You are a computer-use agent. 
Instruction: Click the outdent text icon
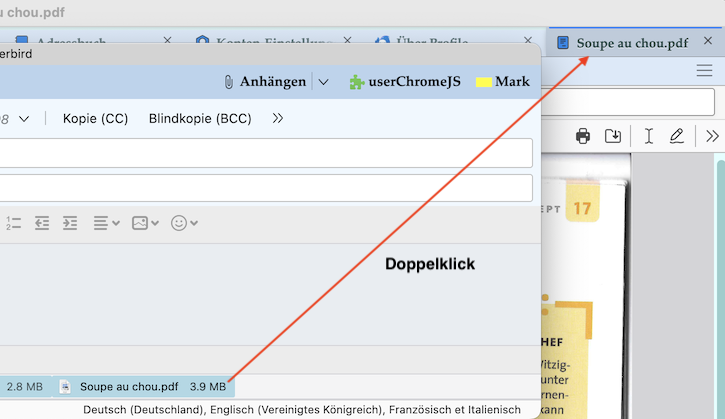tap(42, 223)
